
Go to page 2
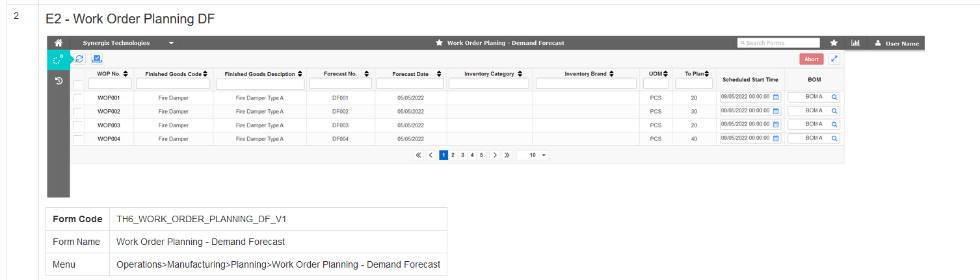coord(453,155)
